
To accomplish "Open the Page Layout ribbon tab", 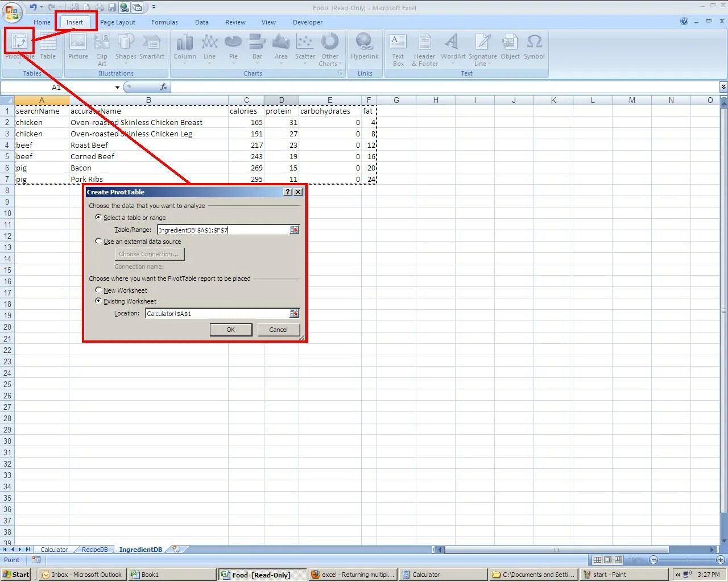I will click(x=118, y=22).
